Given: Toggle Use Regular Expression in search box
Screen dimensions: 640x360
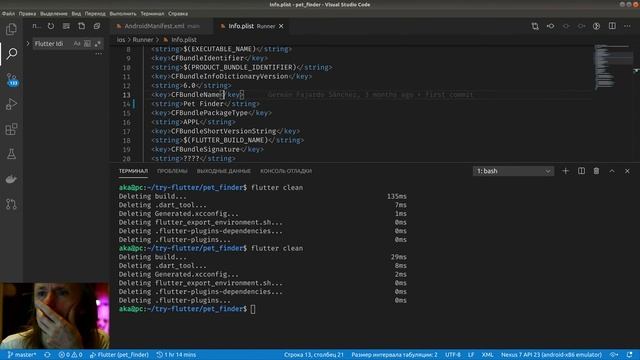Looking at the screenshot, I should 97,43.
